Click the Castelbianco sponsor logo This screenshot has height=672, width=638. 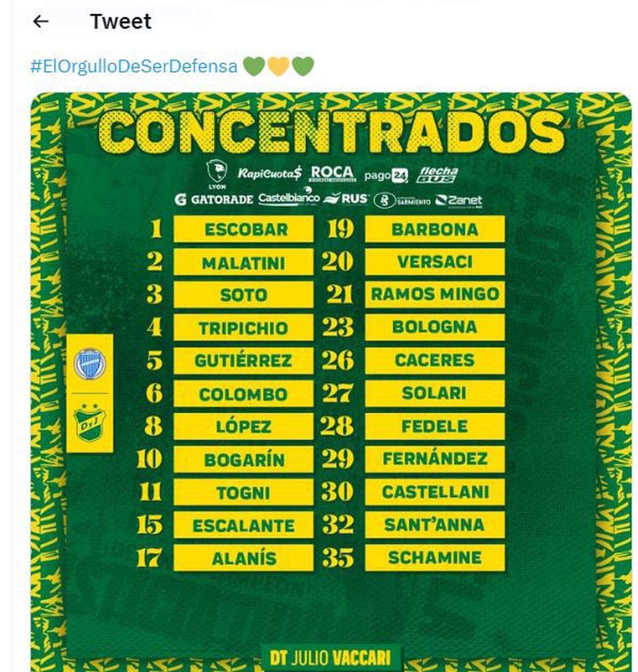coord(289,198)
